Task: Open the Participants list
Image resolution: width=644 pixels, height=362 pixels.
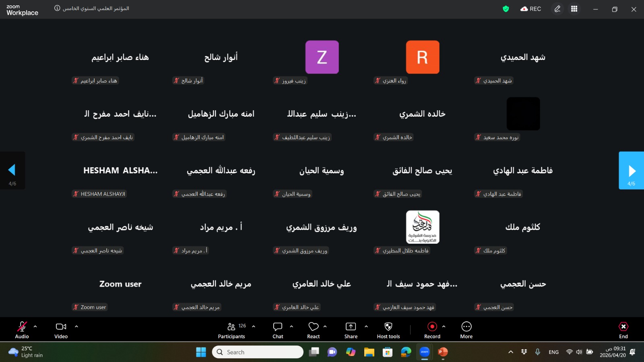Action: tap(231, 330)
